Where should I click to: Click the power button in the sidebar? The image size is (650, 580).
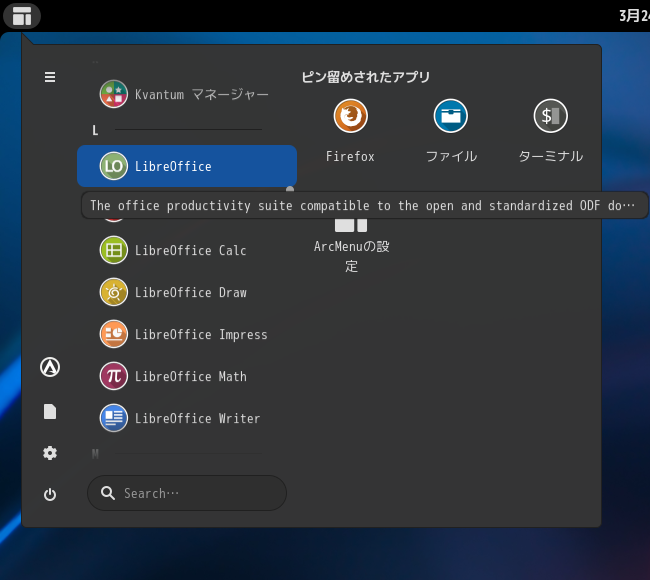point(50,494)
